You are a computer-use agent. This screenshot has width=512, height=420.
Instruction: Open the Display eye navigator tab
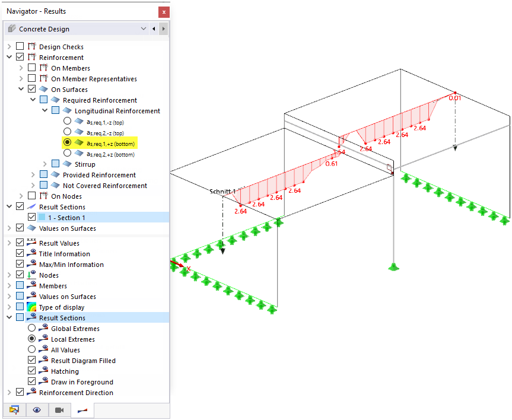(x=37, y=410)
